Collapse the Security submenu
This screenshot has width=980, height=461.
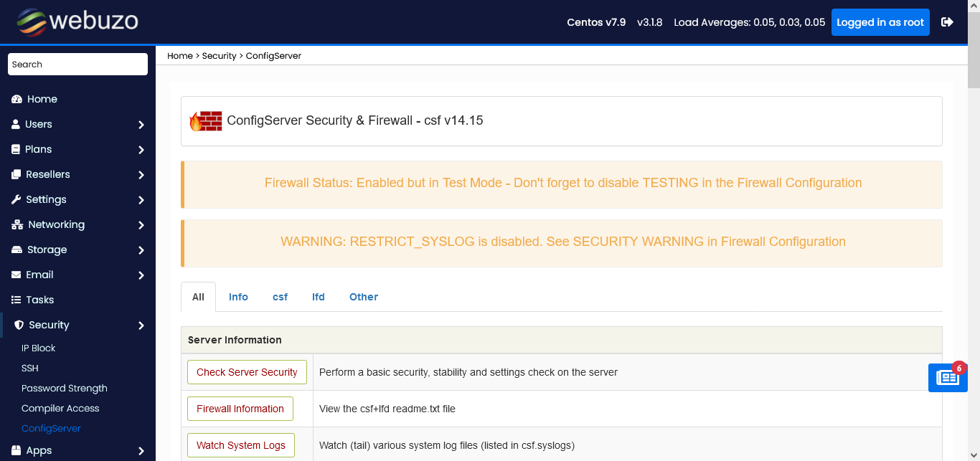(141, 325)
